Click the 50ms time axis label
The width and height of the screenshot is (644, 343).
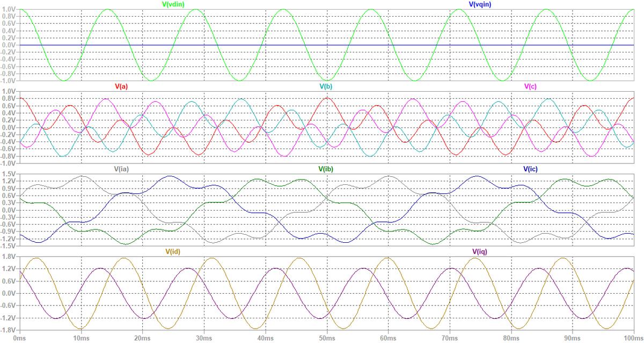327,339
